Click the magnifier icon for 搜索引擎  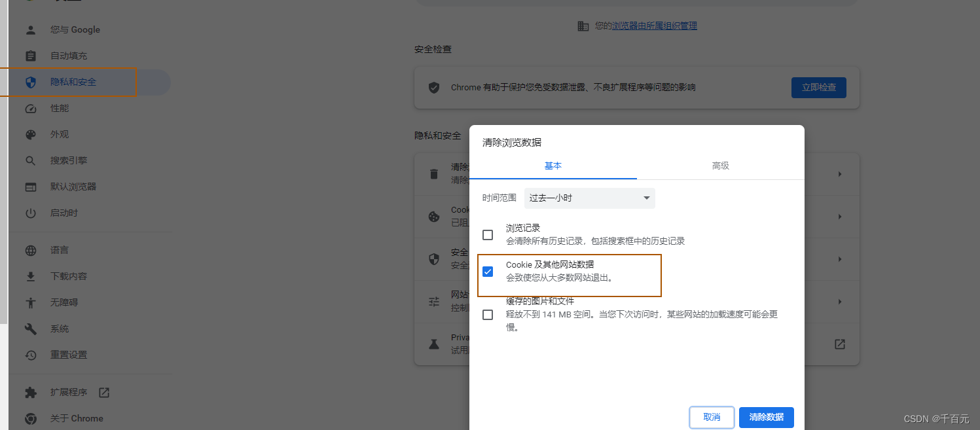pyautogui.click(x=31, y=160)
